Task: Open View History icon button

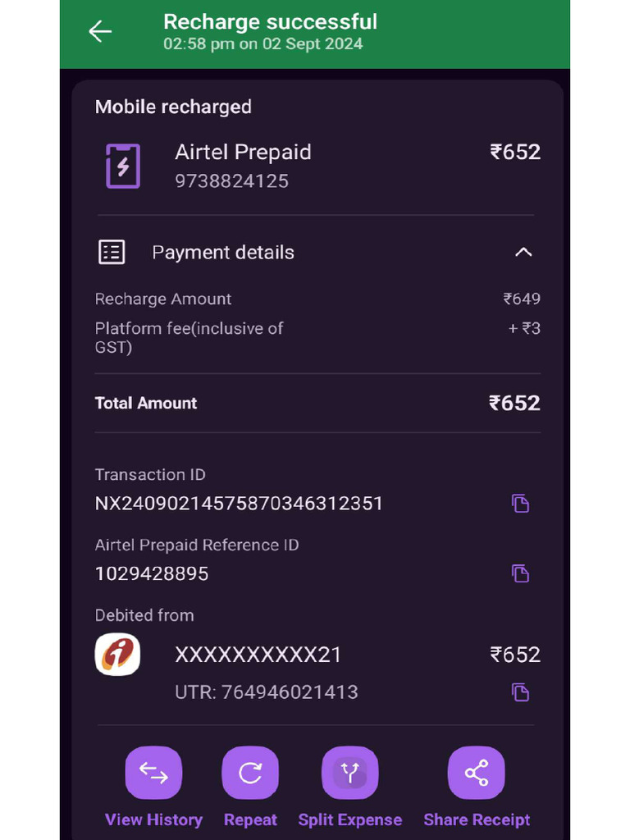Action: (x=153, y=774)
